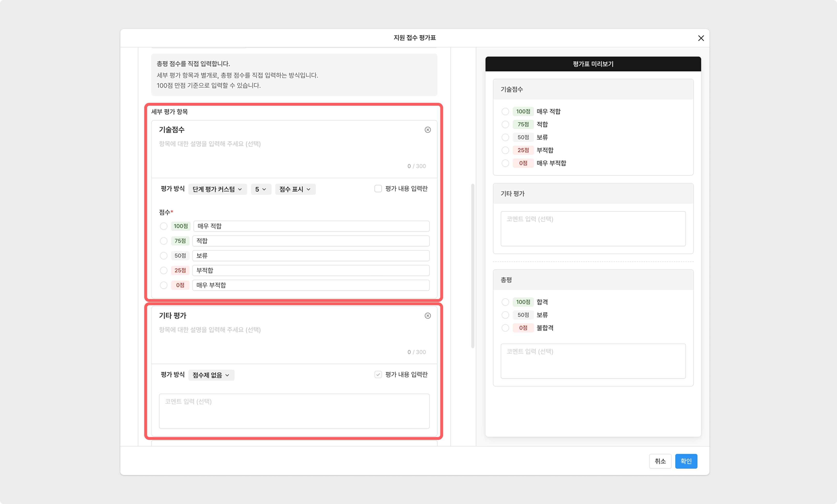Click the 취소 button
The image size is (837, 504).
tap(660, 461)
